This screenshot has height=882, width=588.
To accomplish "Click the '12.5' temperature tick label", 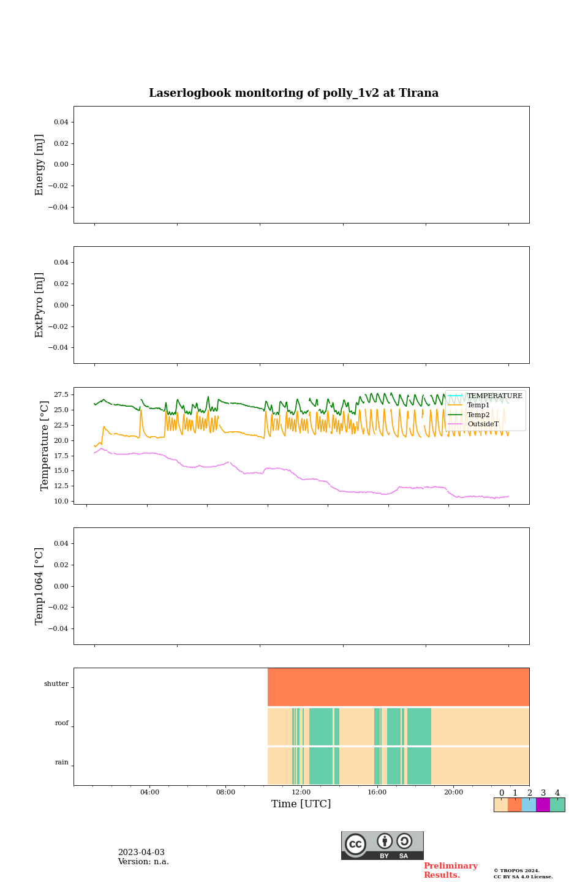I will tap(61, 486).
